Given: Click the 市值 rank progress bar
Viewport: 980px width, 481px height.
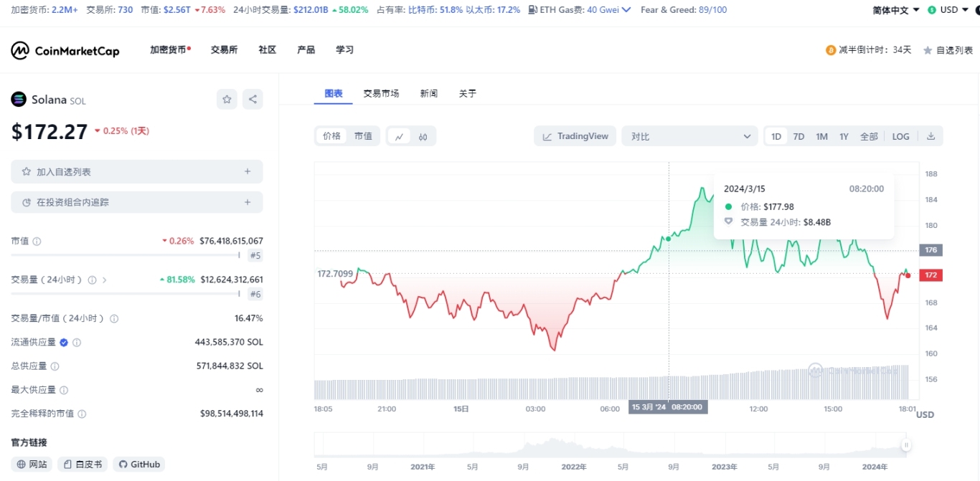Looking at the screenshot, I should [x=126, y=254].
